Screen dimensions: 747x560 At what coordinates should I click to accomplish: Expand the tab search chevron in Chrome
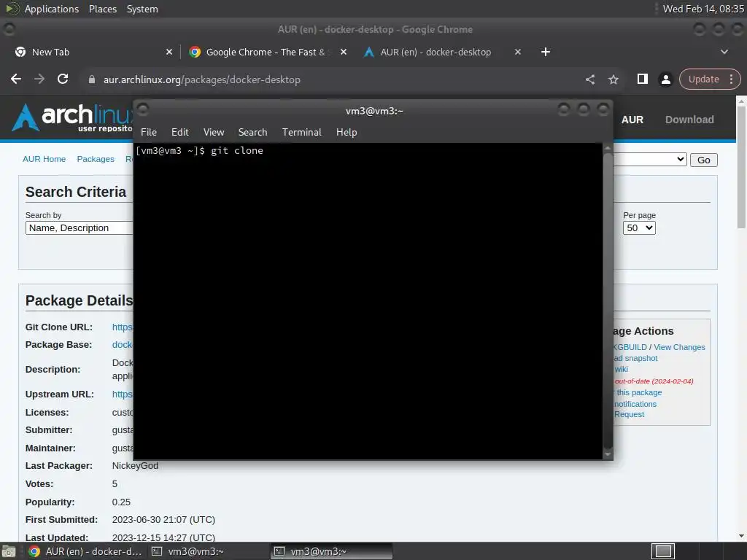point(724,52)
